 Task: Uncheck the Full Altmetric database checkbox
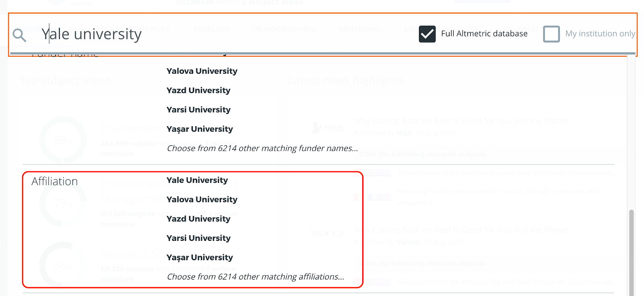pos(427,34)
